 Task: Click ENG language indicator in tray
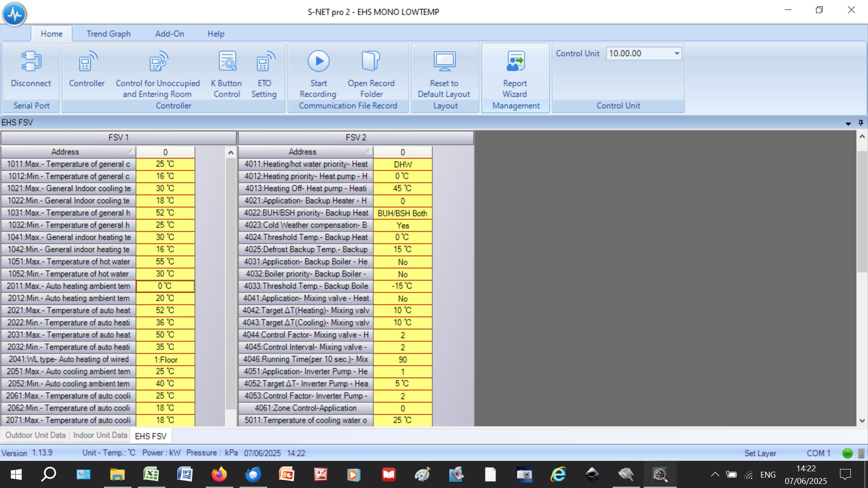point(768,474)
